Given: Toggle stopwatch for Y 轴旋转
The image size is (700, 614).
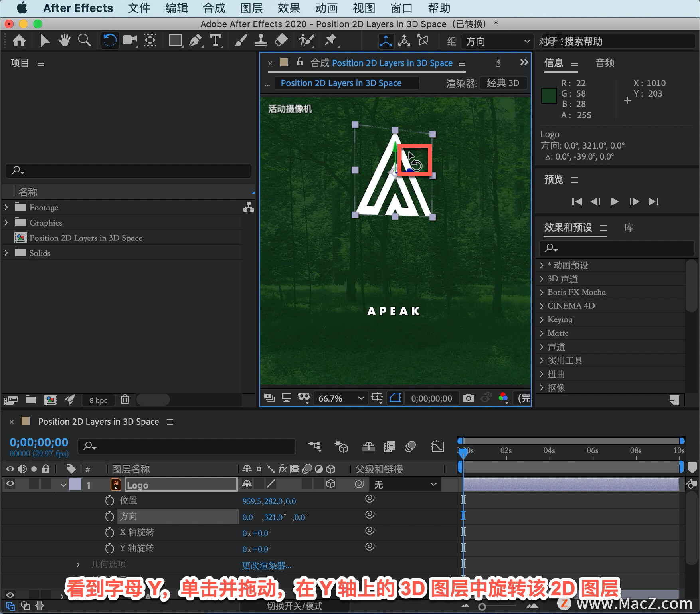Looking at the screenshot, I should [109, 548].
